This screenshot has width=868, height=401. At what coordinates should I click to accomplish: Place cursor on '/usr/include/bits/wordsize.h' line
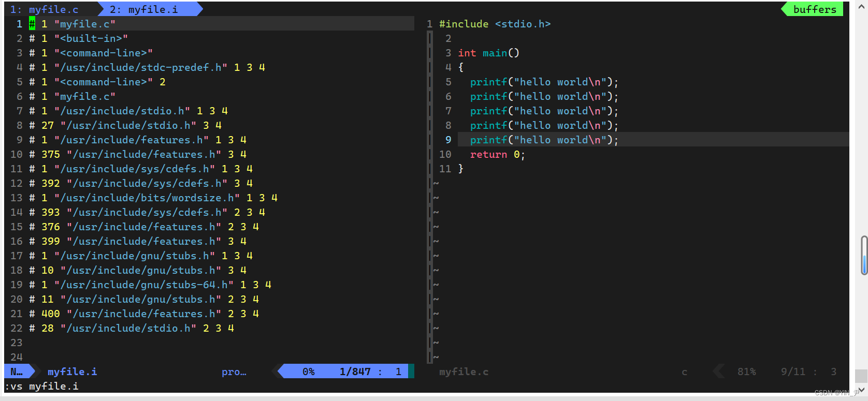tap(153, 198)
